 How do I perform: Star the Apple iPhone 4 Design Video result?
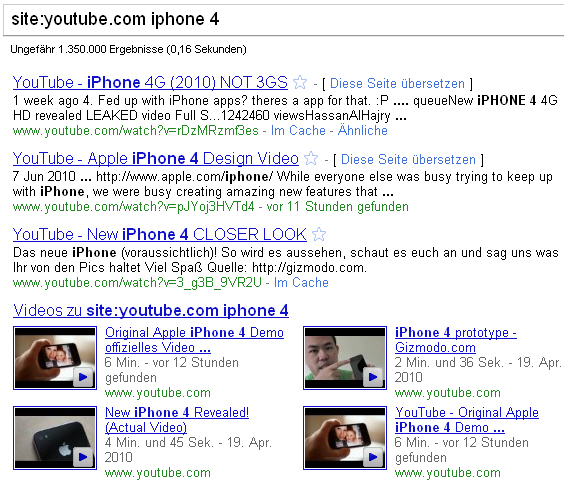pyautogui.click(x=311, y=158)
